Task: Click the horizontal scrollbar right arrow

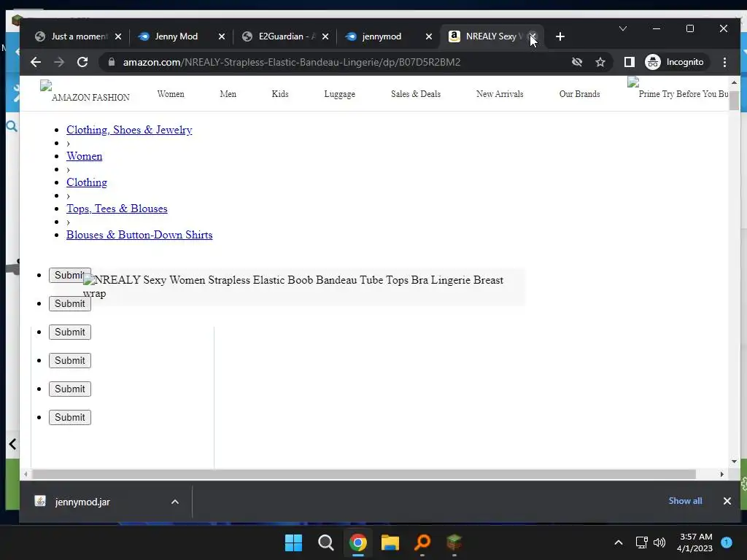Action: (x=721, y=474)
